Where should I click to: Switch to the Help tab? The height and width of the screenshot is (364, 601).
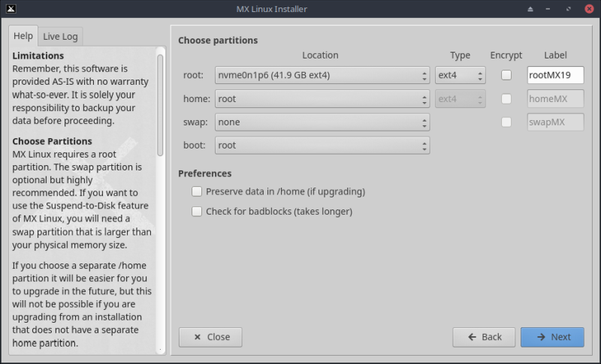click(x=23, y=35)
